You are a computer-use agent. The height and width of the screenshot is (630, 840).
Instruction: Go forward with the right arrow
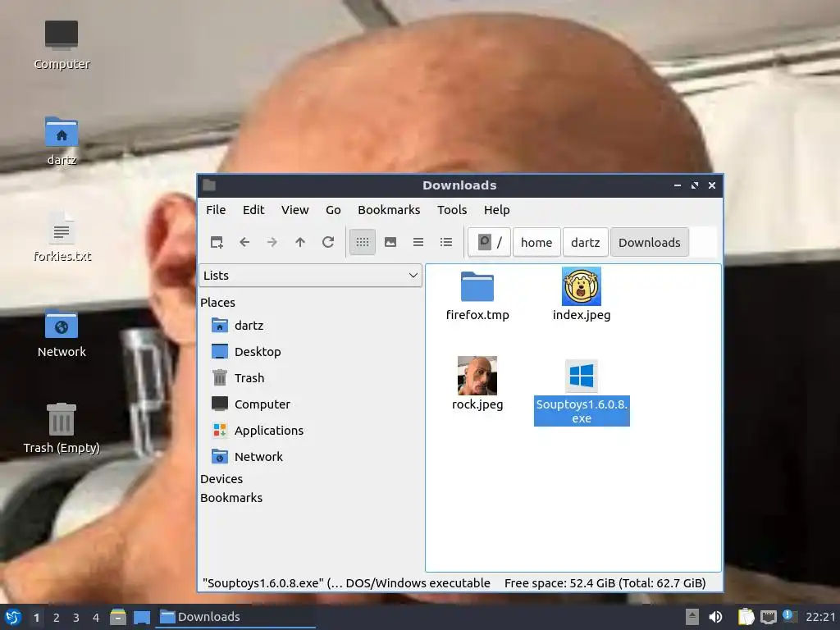[x=272, y=242]
